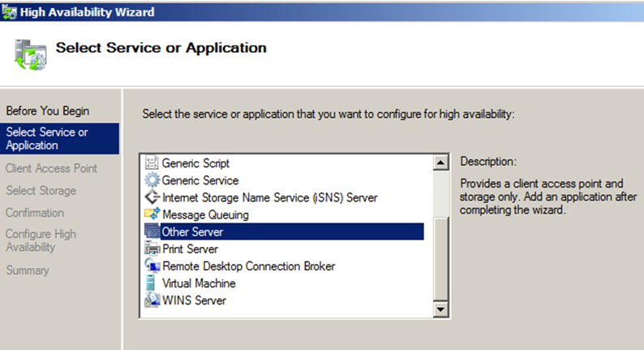The image size is (644, 350).
Task: Click the scrollbar thumb in the service list
Action: [x=440, y=259]
